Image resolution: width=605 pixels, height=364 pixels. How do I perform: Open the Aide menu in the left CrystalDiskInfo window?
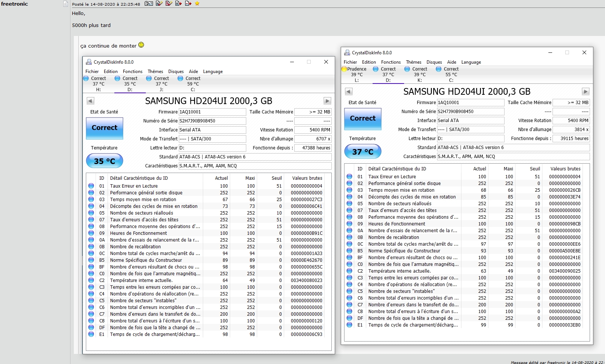[193, 72]
